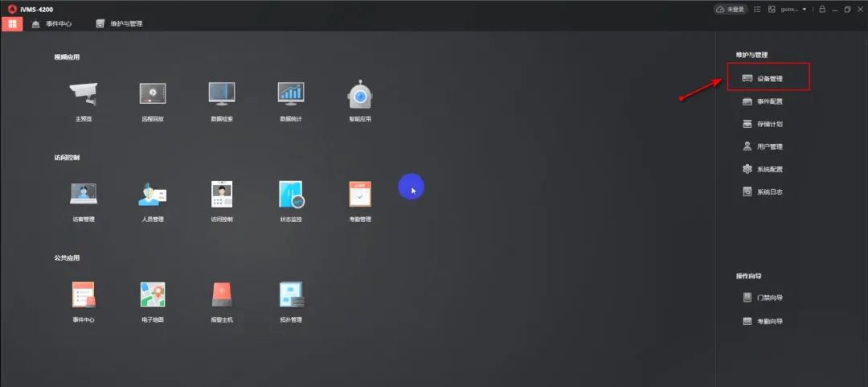Expand the user account dropdown arrow
Screen dimensions: 868x387
805,10
